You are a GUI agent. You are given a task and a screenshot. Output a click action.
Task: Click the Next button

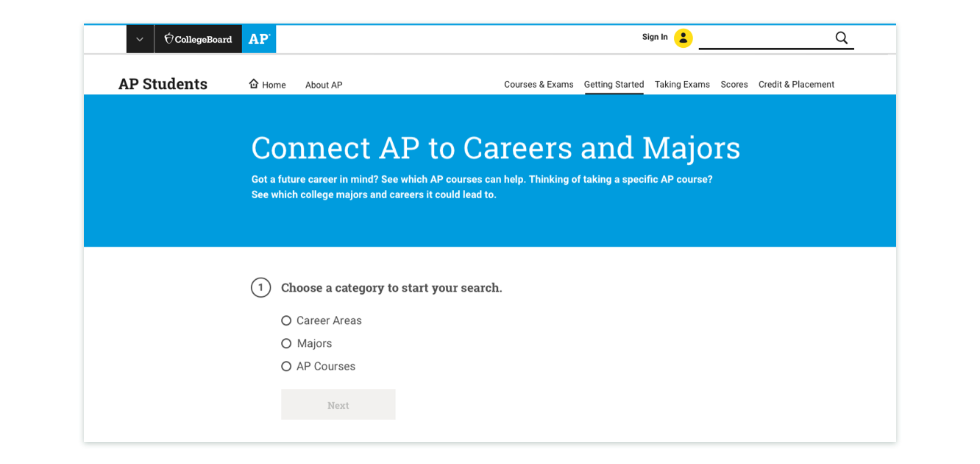click(338, 404)
